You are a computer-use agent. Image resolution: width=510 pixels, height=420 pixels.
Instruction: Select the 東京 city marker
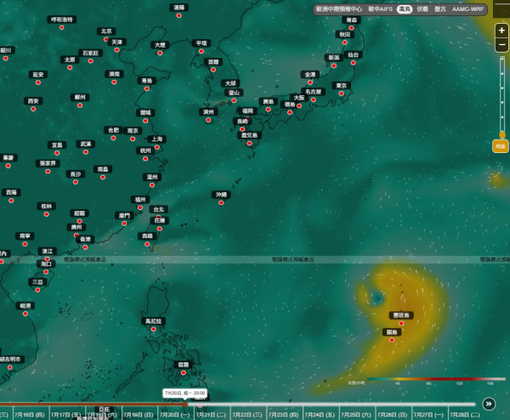tap(341, 94)
